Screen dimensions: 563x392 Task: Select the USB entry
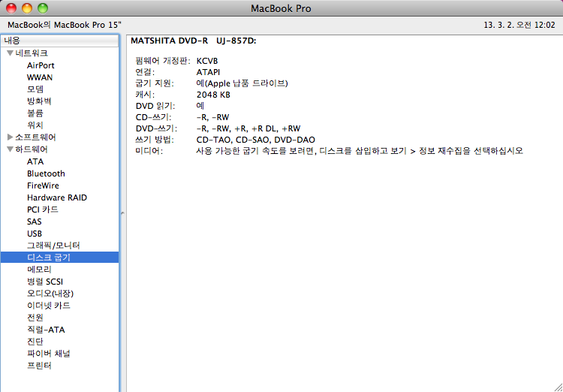coord(35,234)
